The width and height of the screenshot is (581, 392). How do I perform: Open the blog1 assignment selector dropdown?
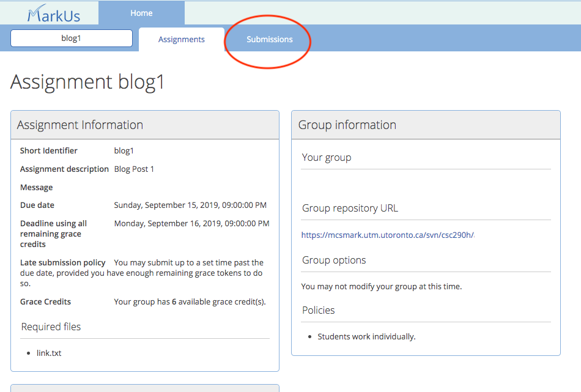tap(72, 38)
